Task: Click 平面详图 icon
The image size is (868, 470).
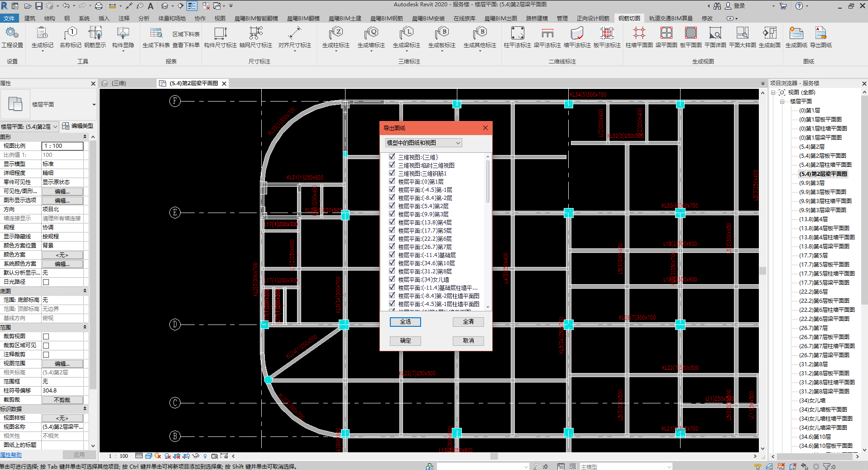Action: click(x=715, y=37)
